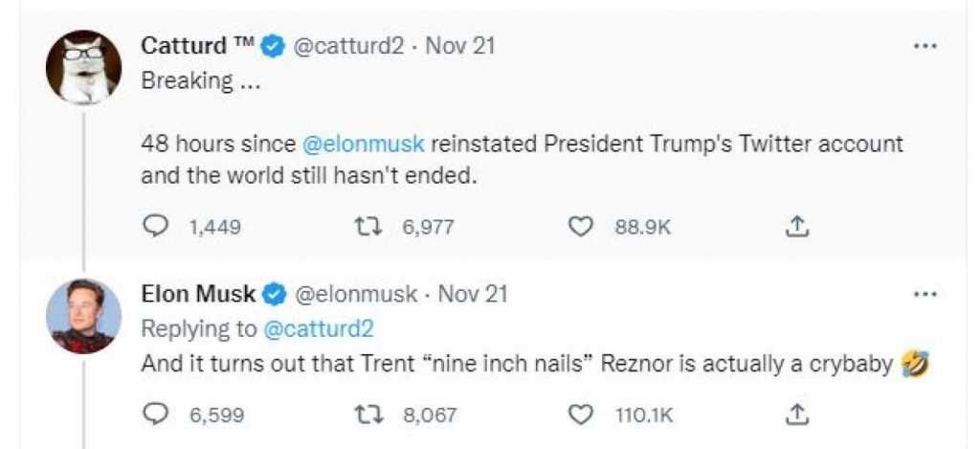Open Elon Musk's profile picture
Screen dimensions: 980x449
pos(84,316)
